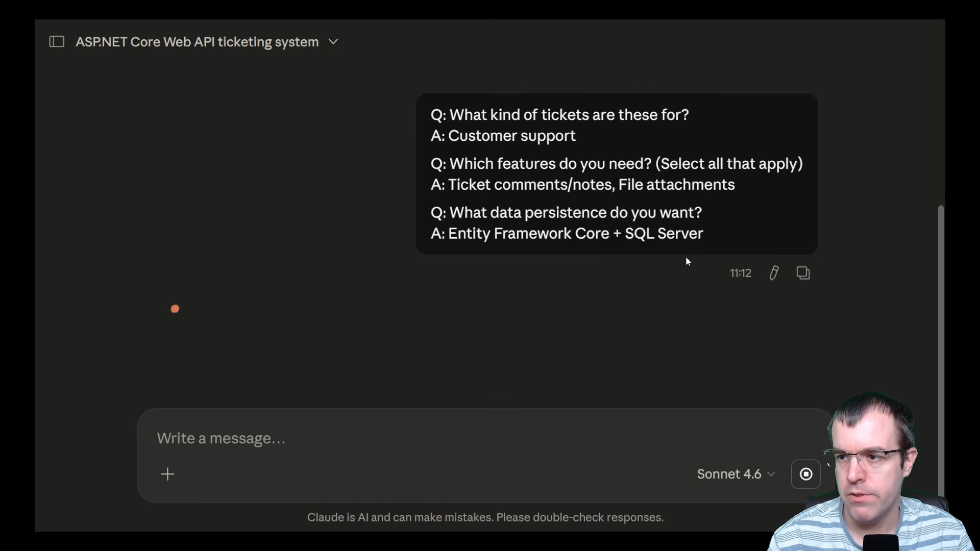This screenshot has height=551, width=980.
Task: Click the 'What data persistence do you want?' question
Action: (x=566, y=213)
